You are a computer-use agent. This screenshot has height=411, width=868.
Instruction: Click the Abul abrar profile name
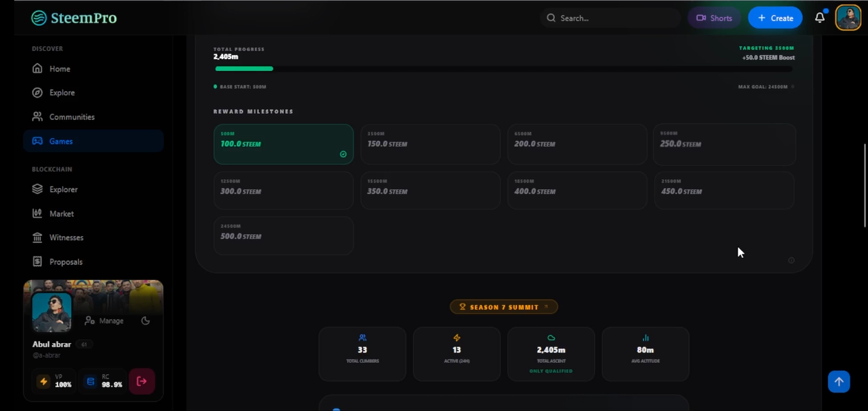coord(52,344)
